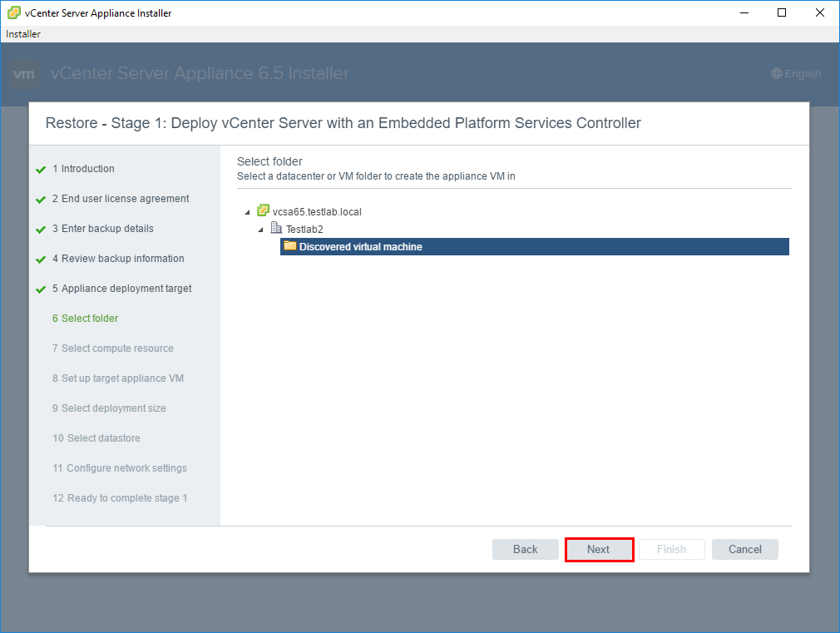Click the checkmark beside Review backup information
The width and height of the screenshot is (840, 633).
[x=41, y=260]
